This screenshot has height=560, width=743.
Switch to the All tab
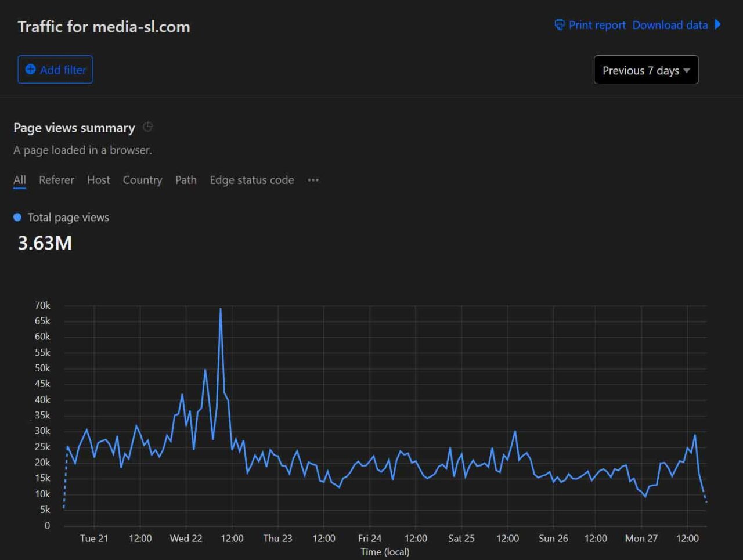tap(20, 180)
